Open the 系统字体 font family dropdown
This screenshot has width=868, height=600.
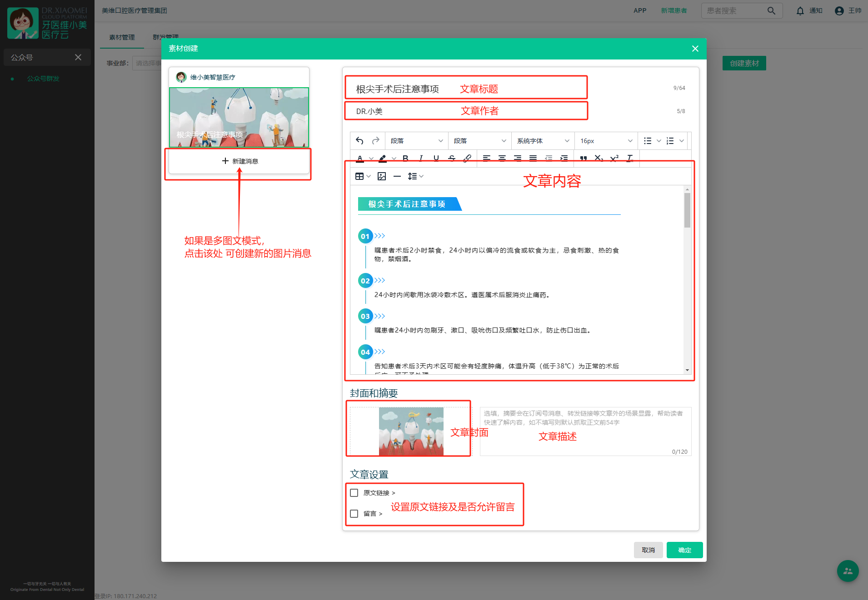coord(543,141)
